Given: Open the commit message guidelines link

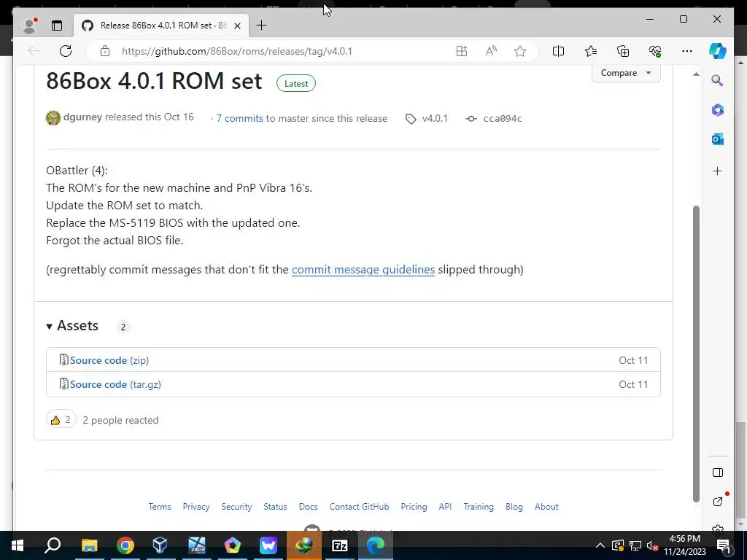Looking at the screenshot, I should [363, 270].
